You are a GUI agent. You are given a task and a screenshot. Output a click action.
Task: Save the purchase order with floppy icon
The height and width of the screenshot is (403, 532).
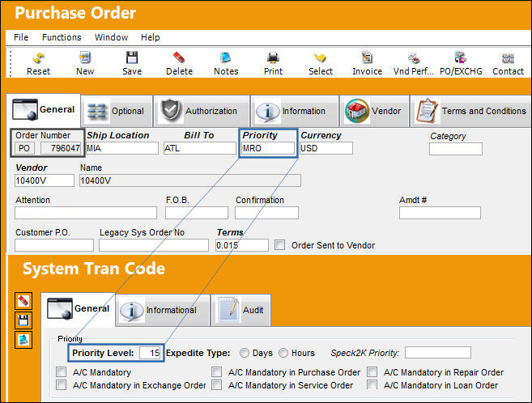(132, 58)
